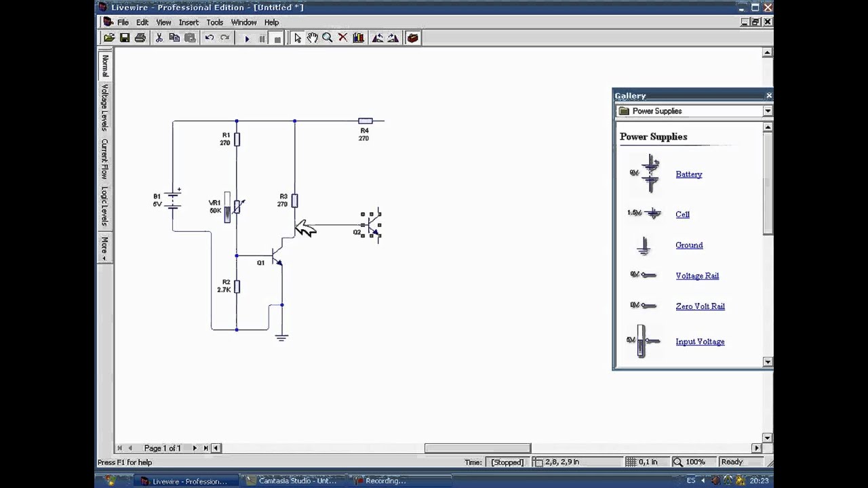Viewport: 868px width, 488px height.
Task: Select resistor R4 on the circuit
Action: (x=365, y=121)
